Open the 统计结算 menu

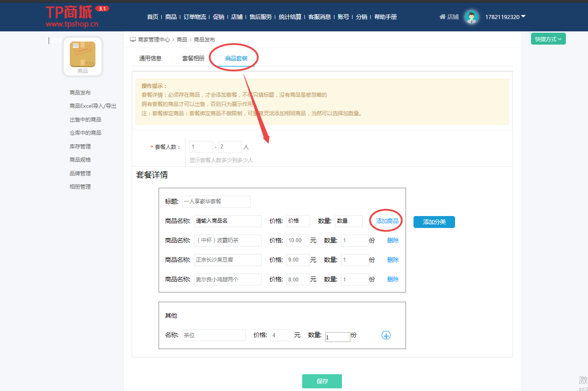pos(291,17)
